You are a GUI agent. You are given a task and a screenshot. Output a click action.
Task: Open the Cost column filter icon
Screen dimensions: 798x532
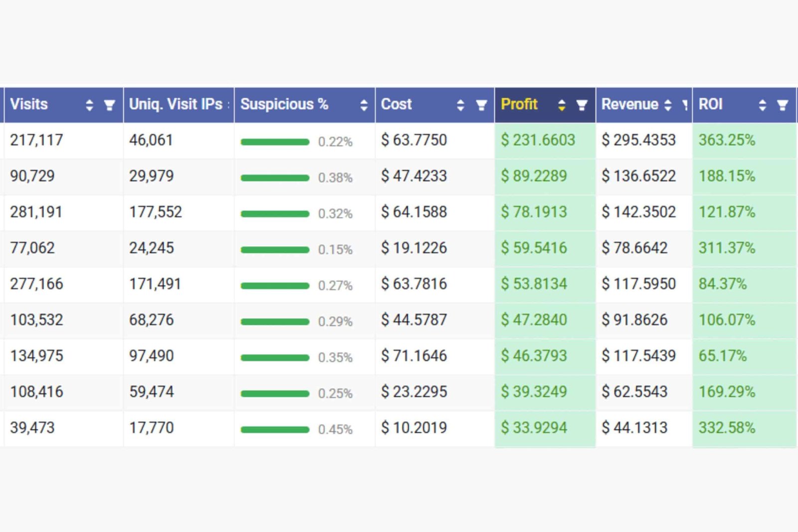tap(481, 105)
